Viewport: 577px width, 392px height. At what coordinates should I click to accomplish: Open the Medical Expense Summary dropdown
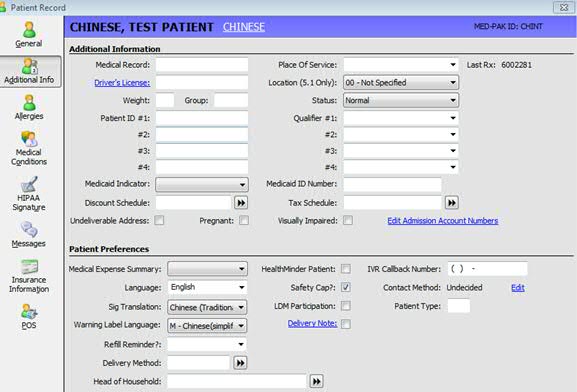(x=207, y=269)
